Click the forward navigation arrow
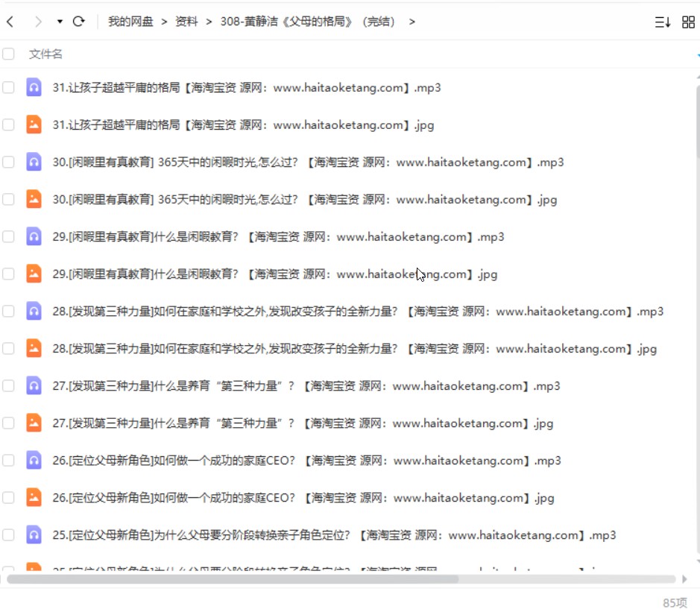The image size is (700, 612). 38,22
